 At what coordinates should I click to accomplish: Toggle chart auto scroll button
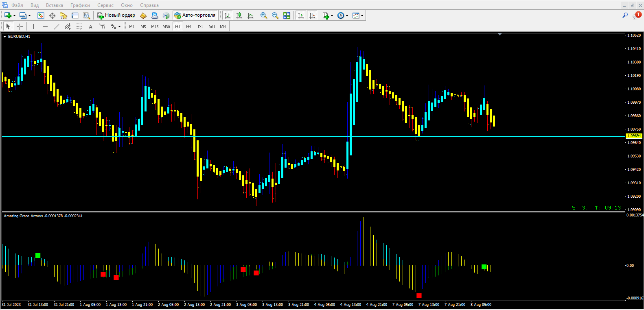[301, 15]
